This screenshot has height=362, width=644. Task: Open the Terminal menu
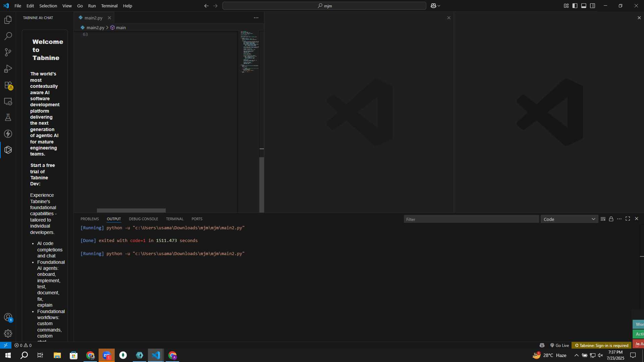pyautogui.click(x=109, y=6)
